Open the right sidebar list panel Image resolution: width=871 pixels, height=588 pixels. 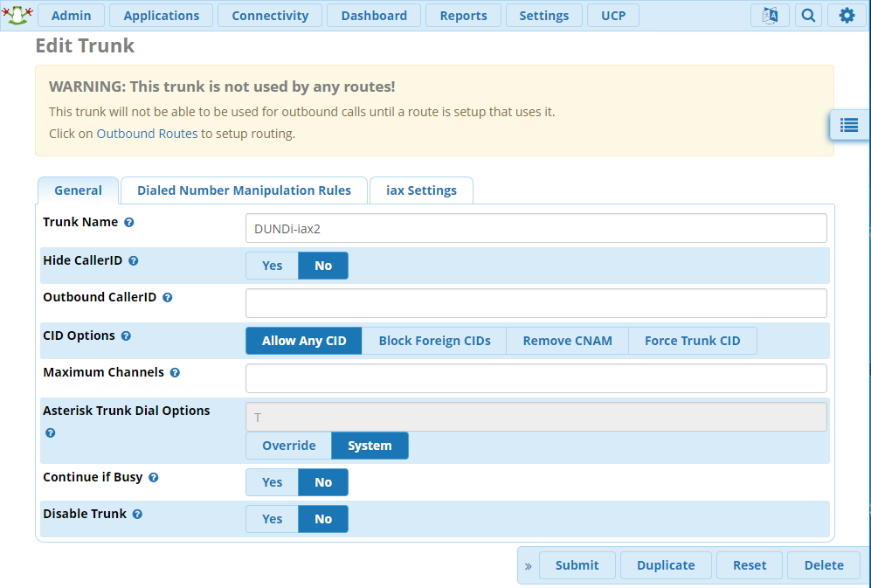(848, 125)
